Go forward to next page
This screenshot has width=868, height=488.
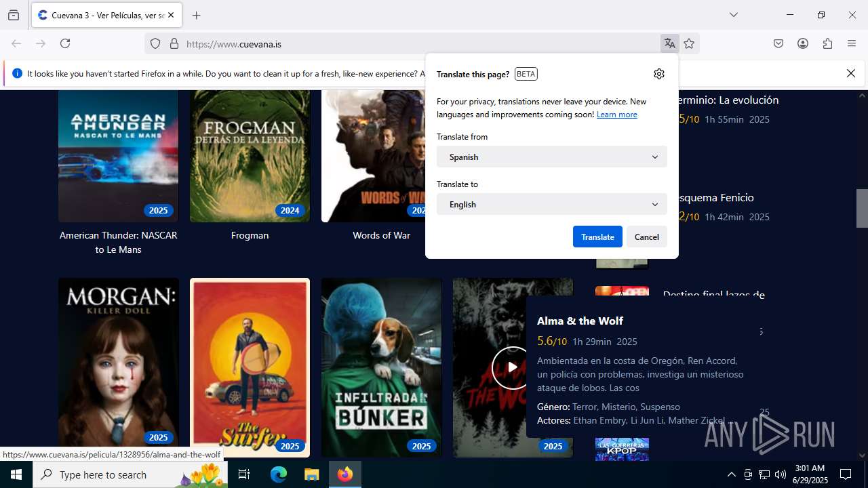(41, 43)
